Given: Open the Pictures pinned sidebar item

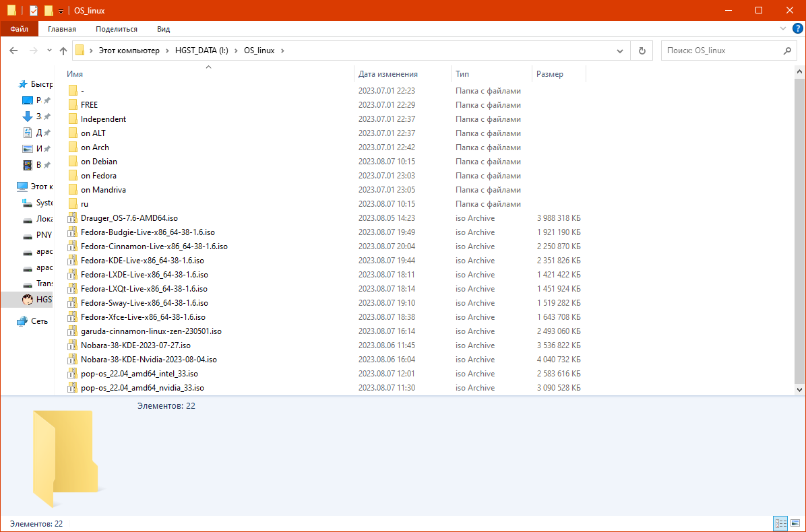Looking at the screenshot, I should click(x=36, y=149).
